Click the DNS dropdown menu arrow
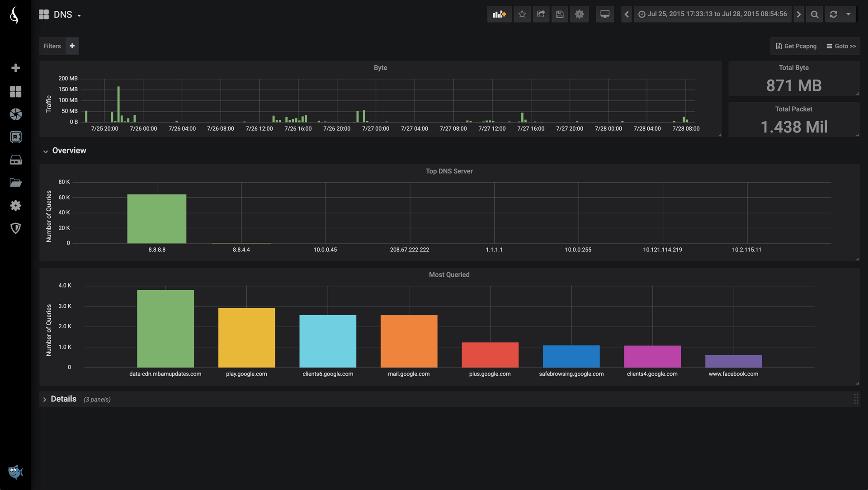 78,15
